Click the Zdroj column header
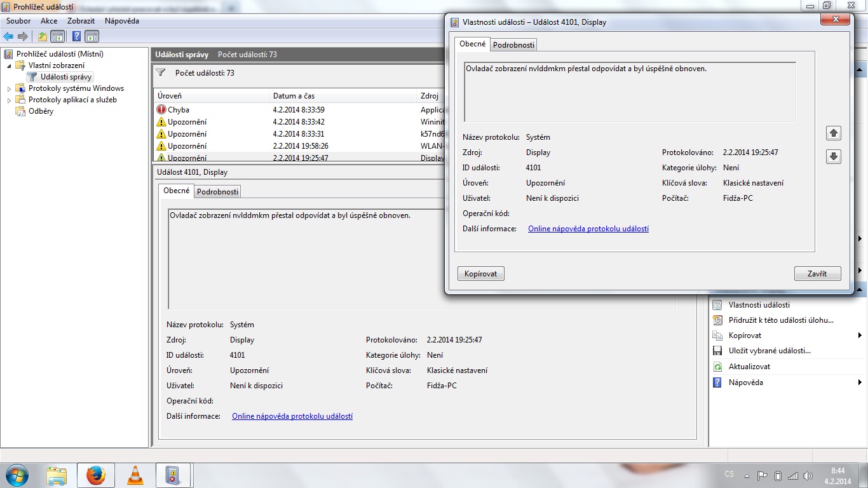868x488 pixels. pyautogui.click(x=431, y=96)
